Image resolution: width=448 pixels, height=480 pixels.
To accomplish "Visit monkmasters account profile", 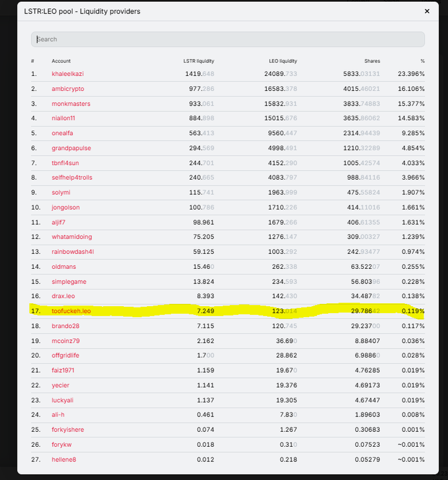I will click(x=71, y=104).
